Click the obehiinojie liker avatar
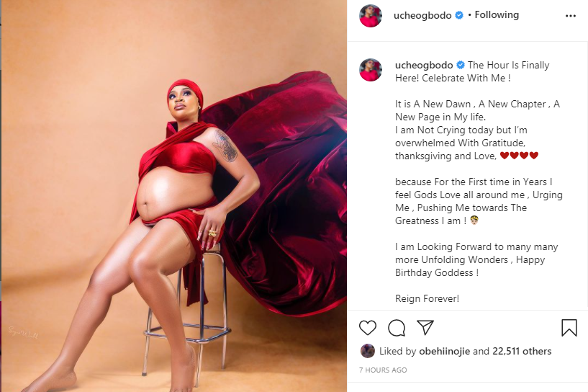This screenshot has height=392, width=588. [368, 351]
